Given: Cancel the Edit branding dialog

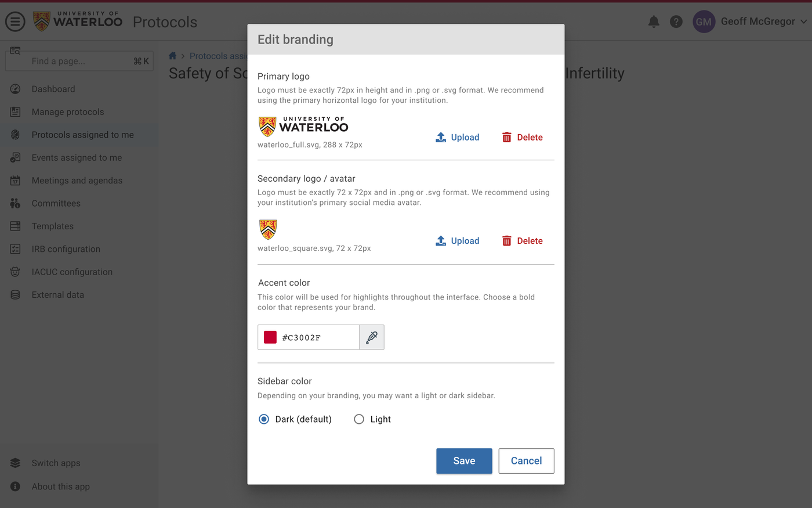Looking at the screenshot, I should point(526,461).
